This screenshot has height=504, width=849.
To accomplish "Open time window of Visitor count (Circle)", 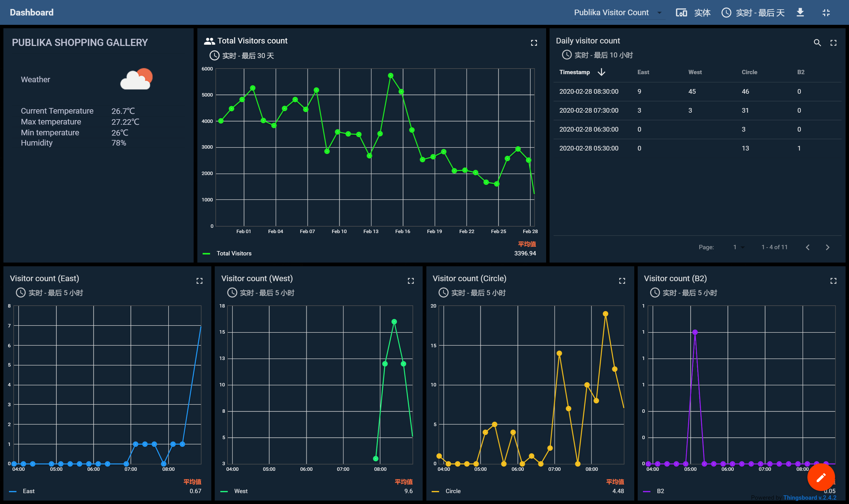I will tap(478, 293).
